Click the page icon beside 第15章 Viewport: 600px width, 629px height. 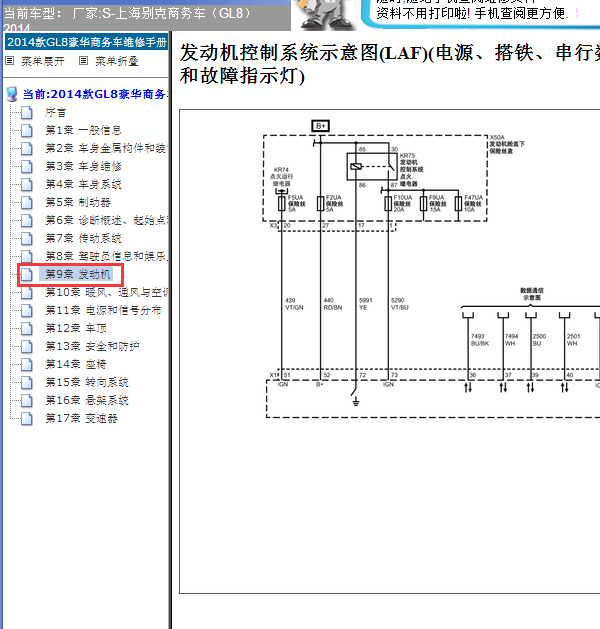[27, 383]
